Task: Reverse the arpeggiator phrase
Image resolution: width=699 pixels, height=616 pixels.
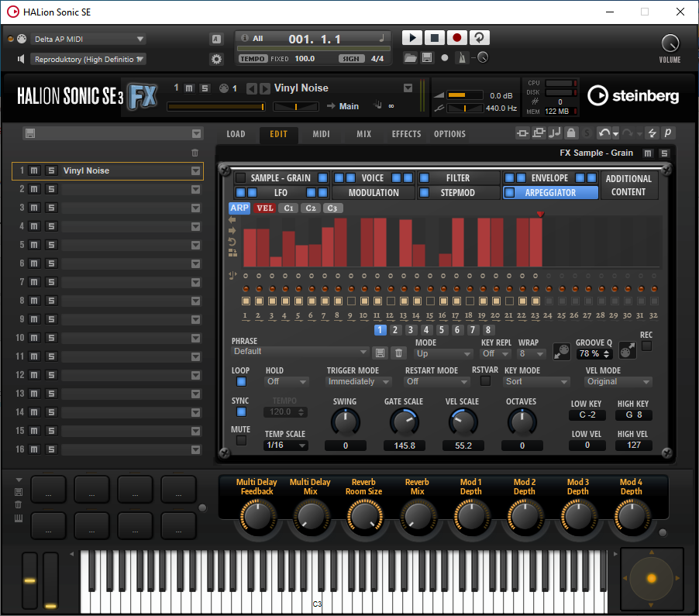Action: 232,242
